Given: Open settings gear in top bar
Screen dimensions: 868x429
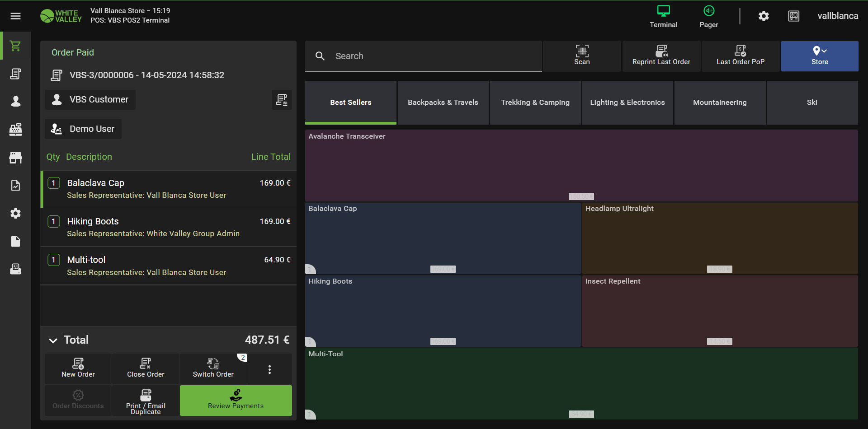Looking at the screenshot, I should tap(764, 16).
